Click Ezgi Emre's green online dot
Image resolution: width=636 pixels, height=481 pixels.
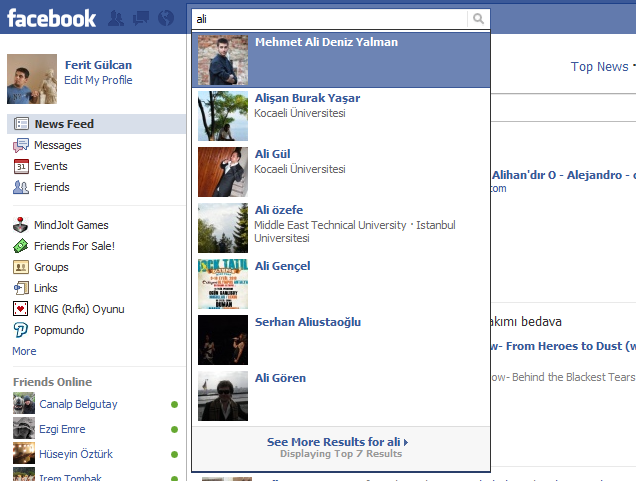174,429
